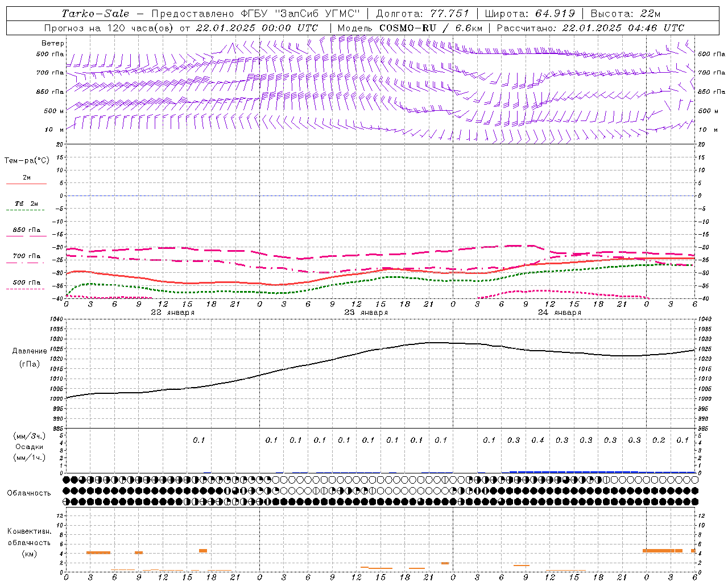Click the Давление pressure panel label
This screenshot has width=728, height=582.
[x=30, y=351]
